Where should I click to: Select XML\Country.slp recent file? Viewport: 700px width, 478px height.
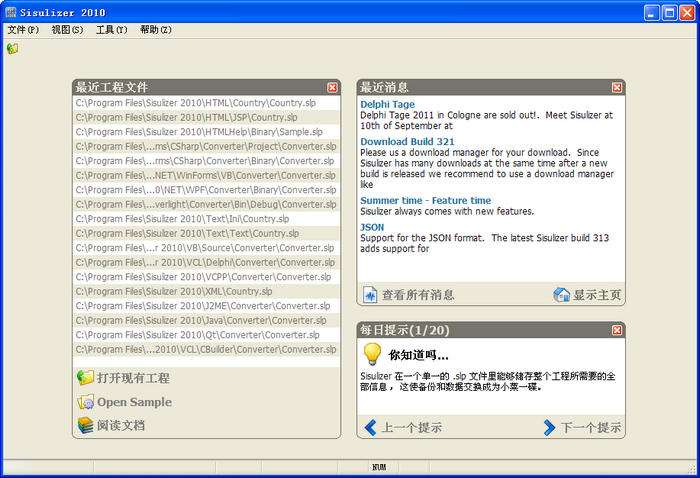[x=206, y=291]
